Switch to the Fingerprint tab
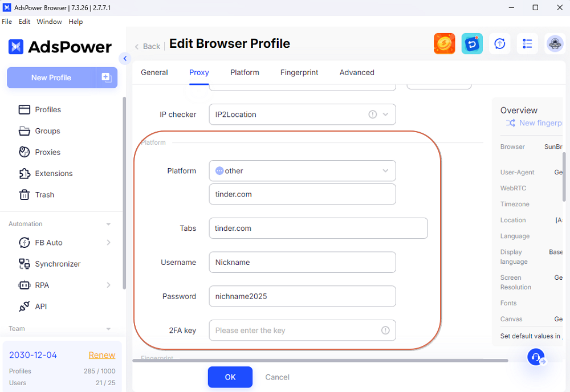The width and height of the screenshot is (570, 392). pos(299,72)
